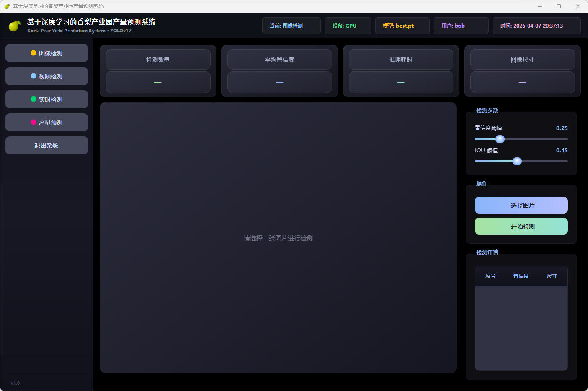The height and width of the screenshot is (391, 588).
Task: Start detection with 开始检测 button
Action: point(521,227)
